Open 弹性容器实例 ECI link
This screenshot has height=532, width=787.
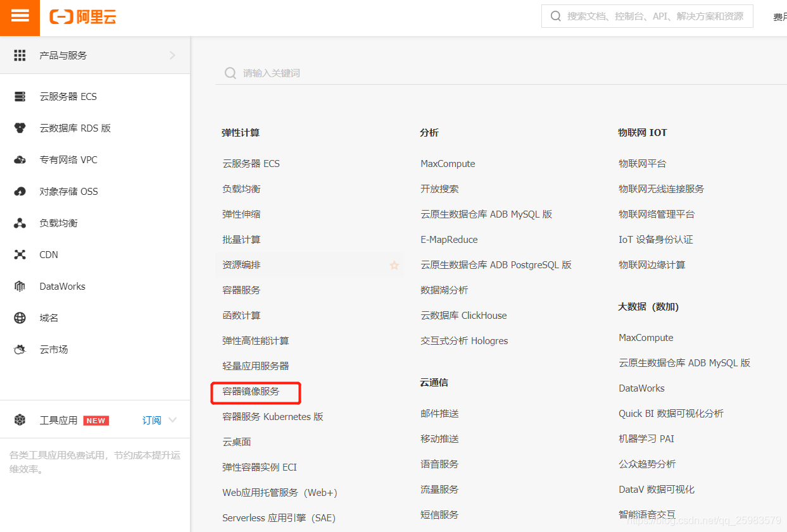(260, 467)
